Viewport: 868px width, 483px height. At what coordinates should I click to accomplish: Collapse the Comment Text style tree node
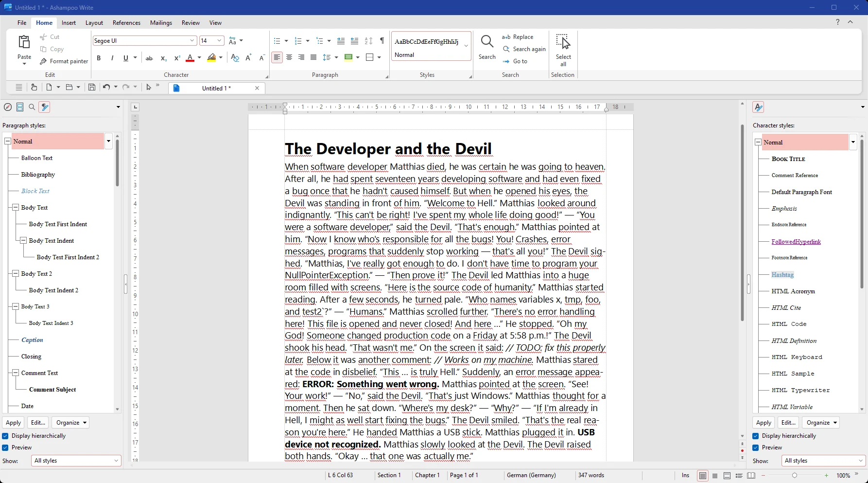tap(16, 373)
